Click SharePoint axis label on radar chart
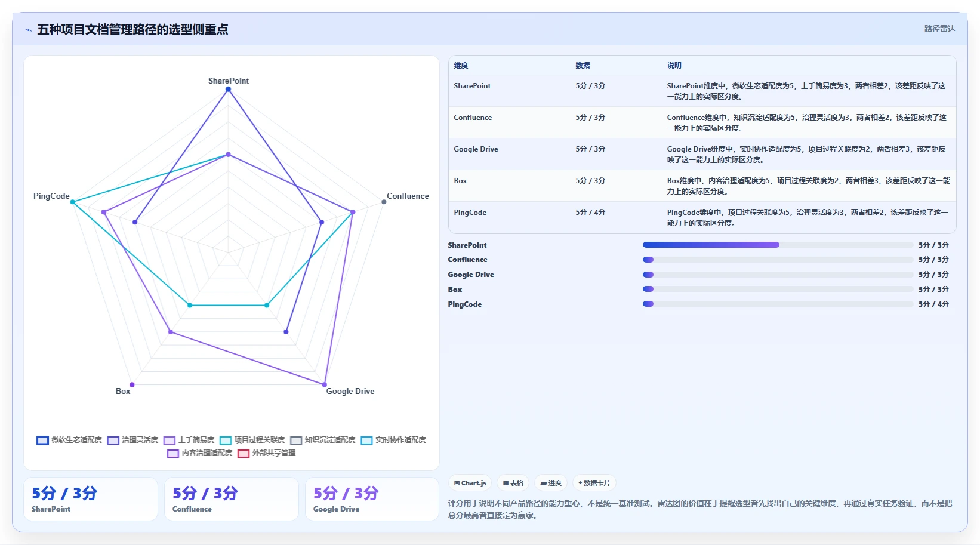 (229, 81)
